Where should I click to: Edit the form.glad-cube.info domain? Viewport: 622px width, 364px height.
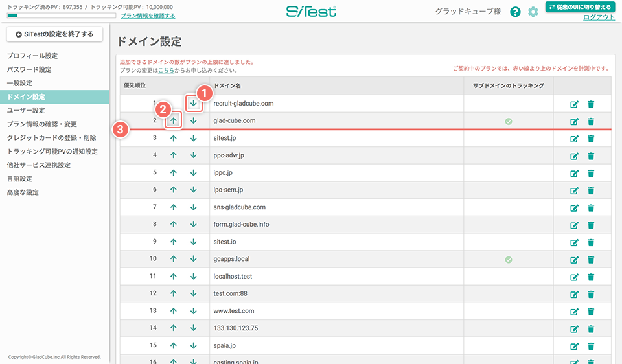pyautogui.click(x=574, y=225)
